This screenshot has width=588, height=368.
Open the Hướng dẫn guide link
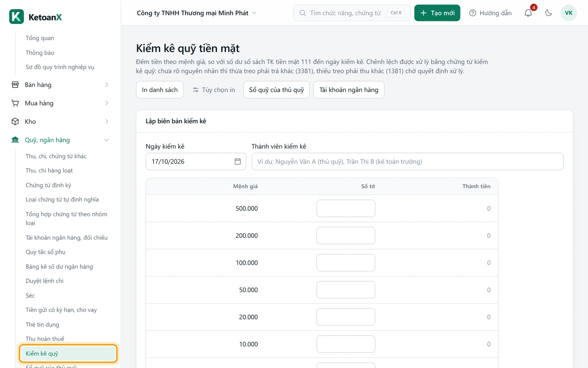[491, 13]
